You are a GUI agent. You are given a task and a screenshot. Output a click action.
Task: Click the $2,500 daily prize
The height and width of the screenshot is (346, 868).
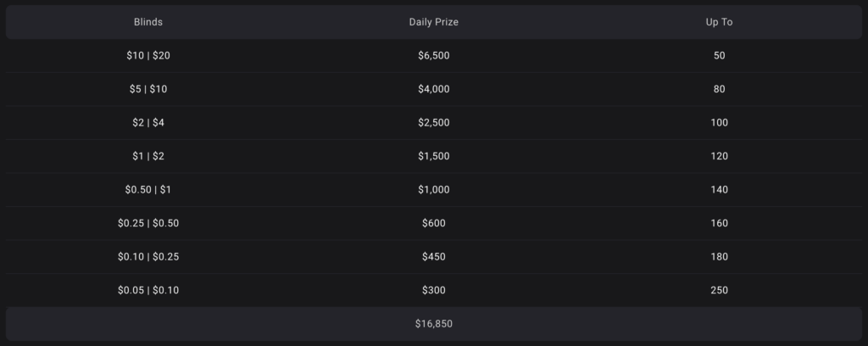(x=433, y=123)
